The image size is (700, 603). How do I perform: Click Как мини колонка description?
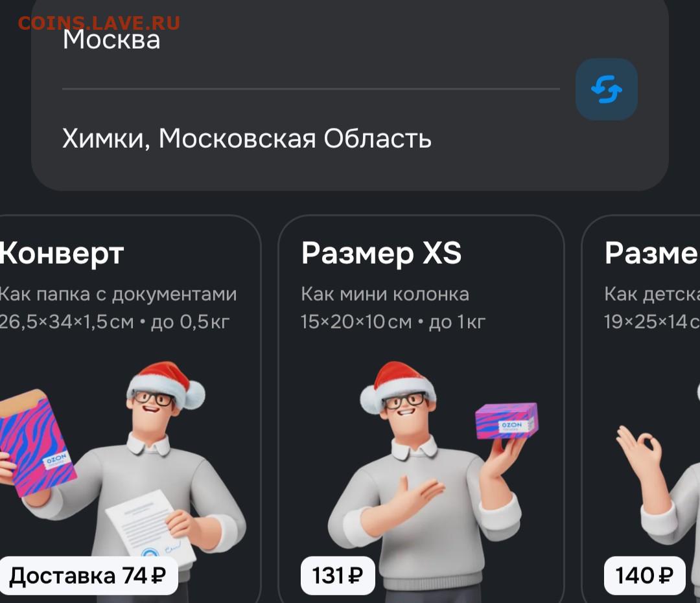pos(385,294)
